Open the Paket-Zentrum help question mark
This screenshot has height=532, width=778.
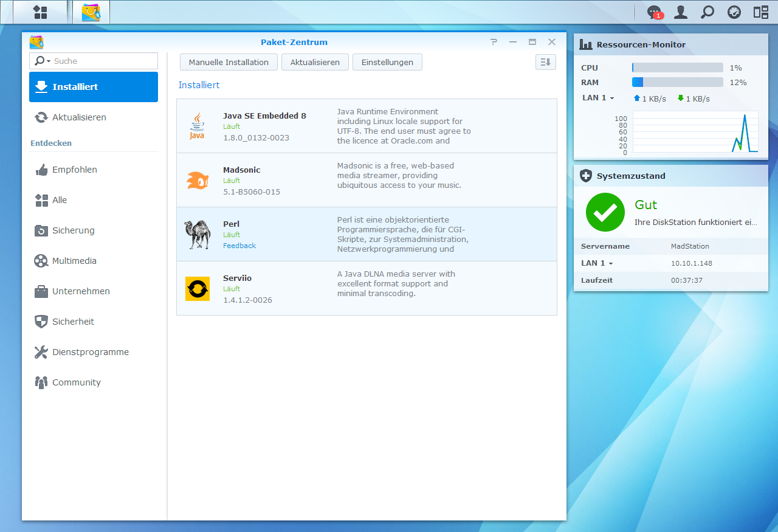[494, 42]
